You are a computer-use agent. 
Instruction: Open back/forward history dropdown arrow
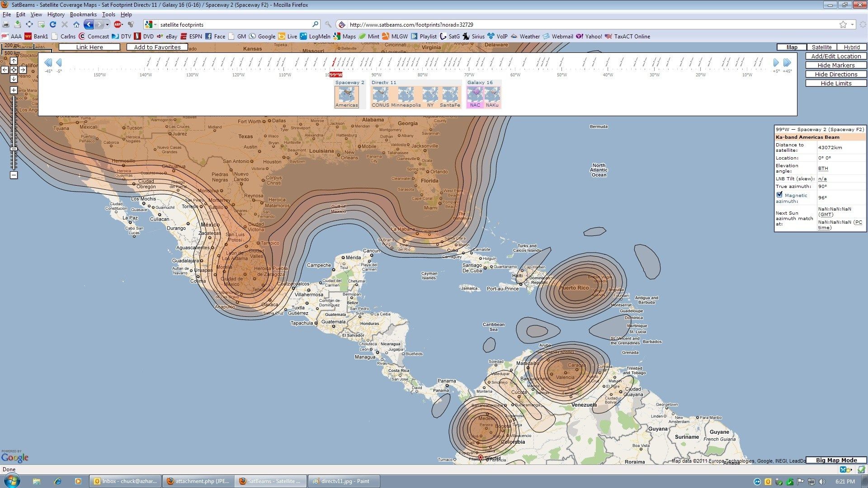pyautogui.click(x=107, y=24)
